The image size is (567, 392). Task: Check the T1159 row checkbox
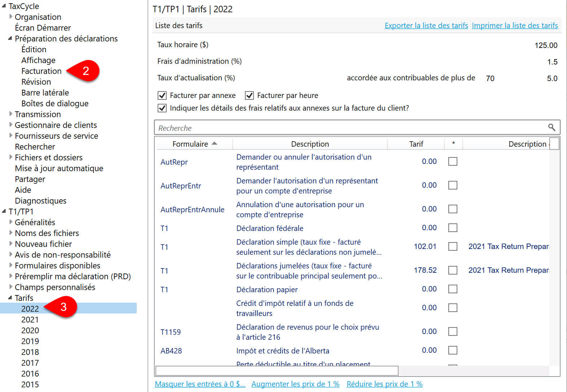[x=453, y=331]
